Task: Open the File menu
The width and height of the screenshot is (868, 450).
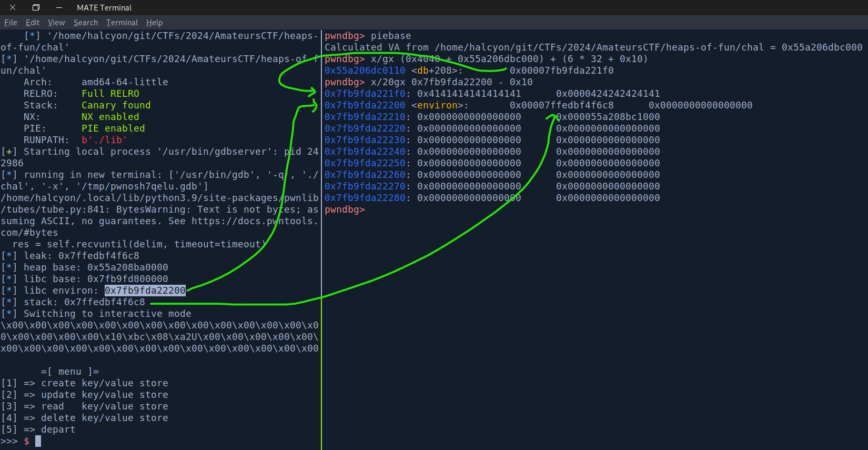Action: pos(11,23)
